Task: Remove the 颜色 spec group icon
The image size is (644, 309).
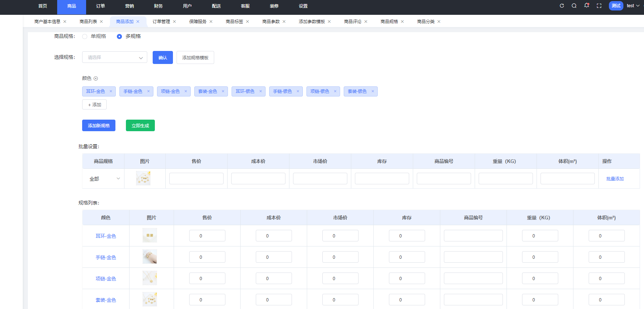Action: point(96,78)
